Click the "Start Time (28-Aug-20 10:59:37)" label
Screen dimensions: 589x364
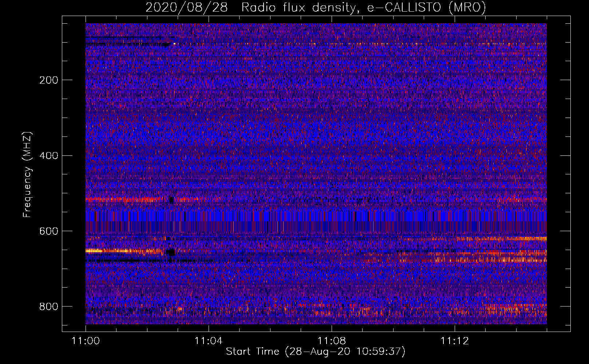click(316, 352)
